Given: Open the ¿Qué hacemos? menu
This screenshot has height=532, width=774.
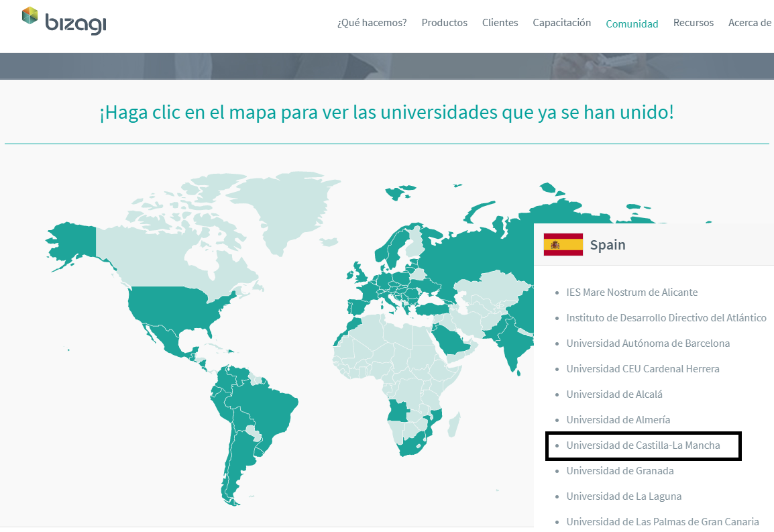Looking at the screenshot, I should 372,23.
